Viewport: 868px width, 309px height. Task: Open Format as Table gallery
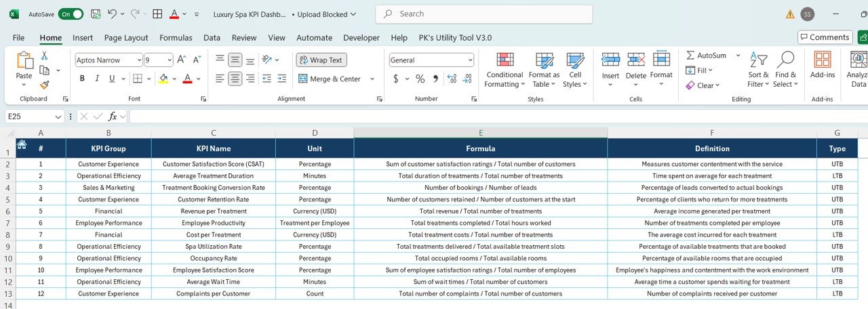coord(544,70)
